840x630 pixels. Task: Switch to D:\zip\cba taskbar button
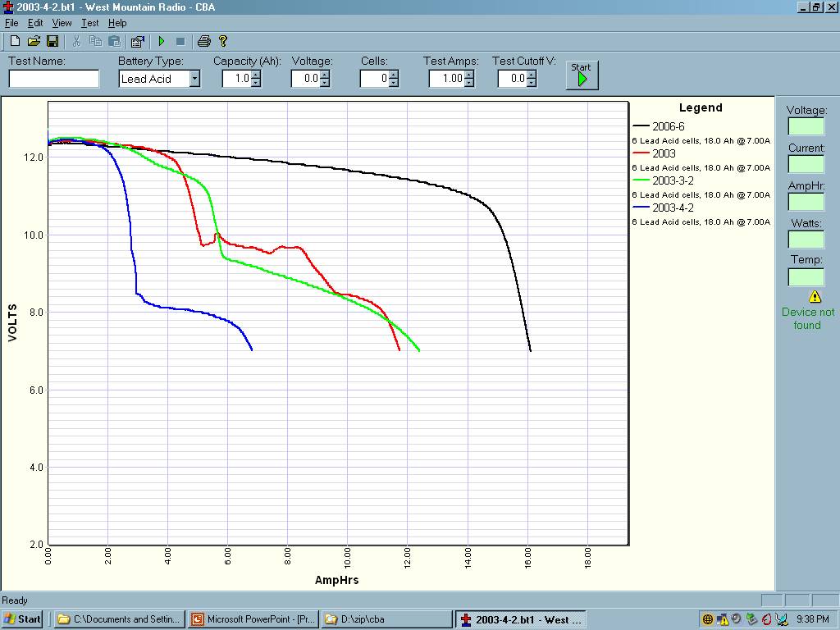[387, 619]
